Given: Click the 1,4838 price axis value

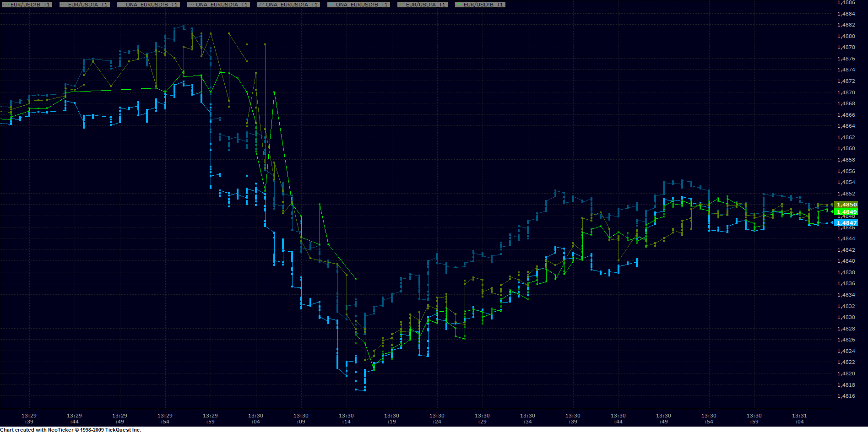Looking at the screenshot, I should [846, 272].
